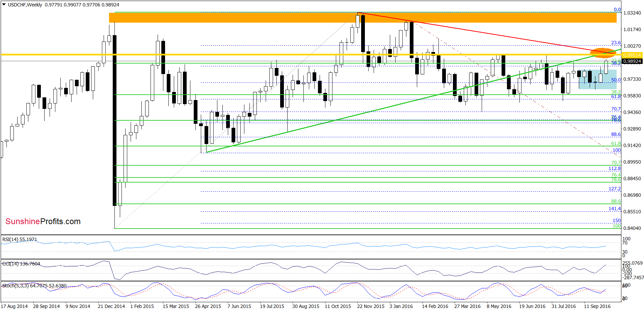Click the 9 Nov 2014 date label
644x311 pixels.
click(78, 306)
